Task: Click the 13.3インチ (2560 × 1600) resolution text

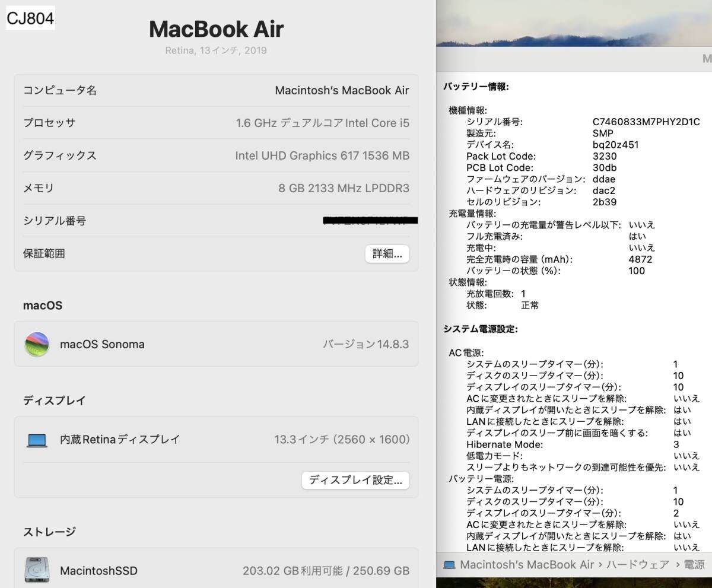Action: (342, 440)
